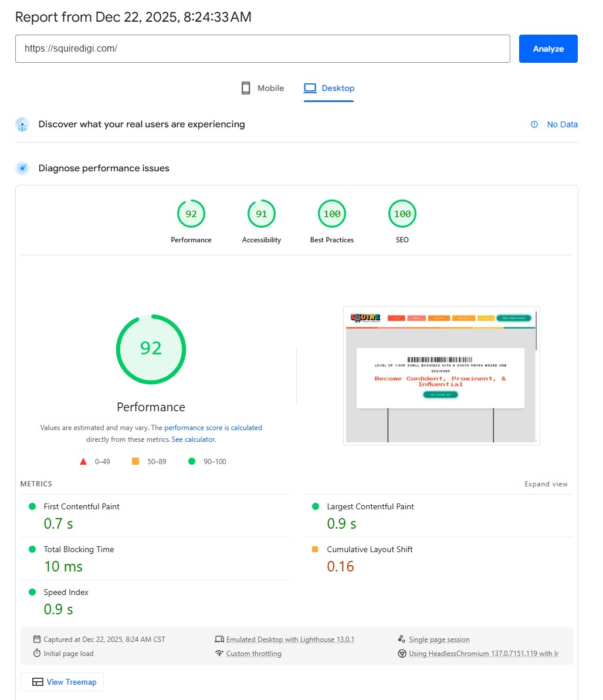This screenshot has width=603, height=700.
Task: Click inside the URL input field
Action: (x=262, y=49)
